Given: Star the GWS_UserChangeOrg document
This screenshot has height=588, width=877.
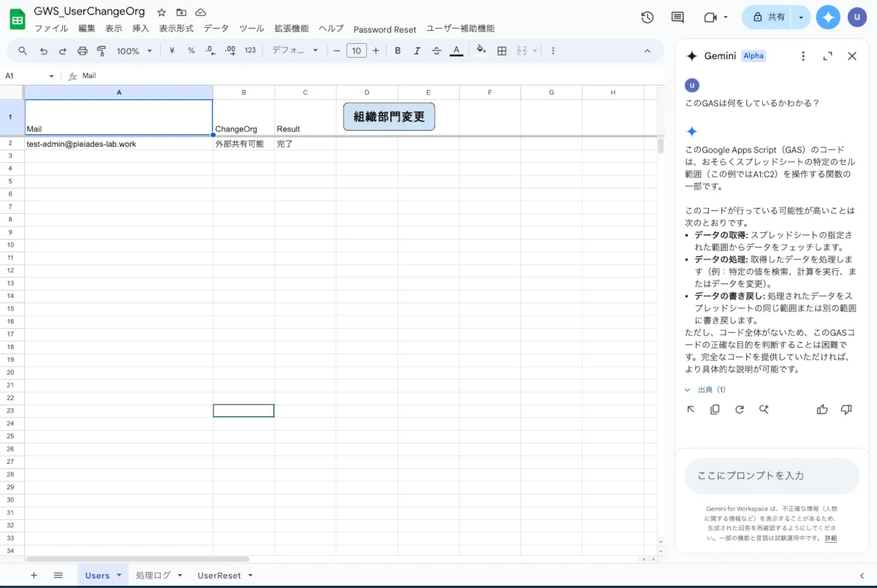Looking at the screenshot, I should point(162,12).
